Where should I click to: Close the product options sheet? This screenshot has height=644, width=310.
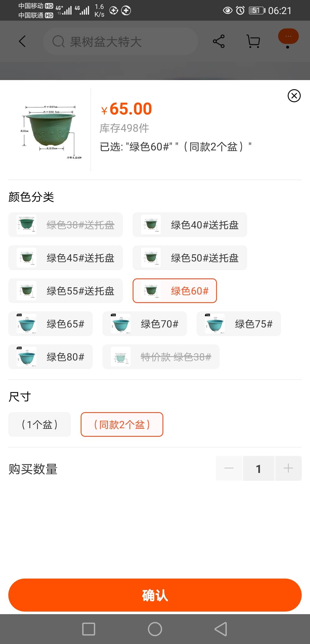pyautogui.click(x=294, y=96)
